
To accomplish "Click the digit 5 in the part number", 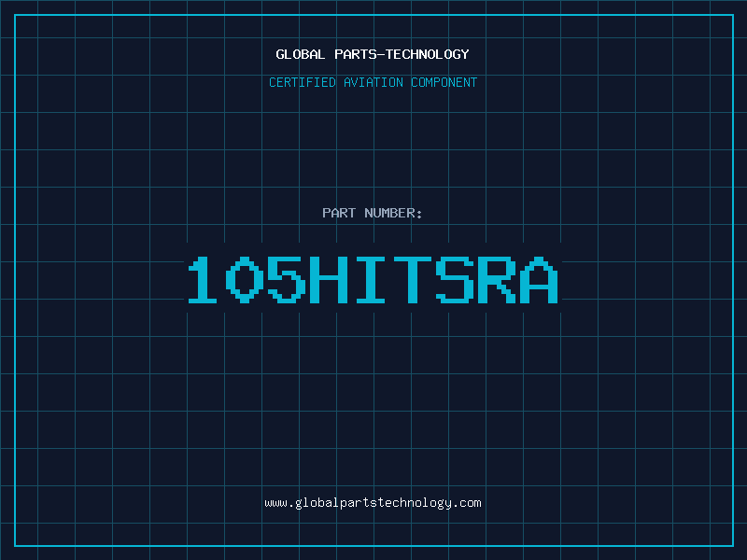I will pos(288,280).
